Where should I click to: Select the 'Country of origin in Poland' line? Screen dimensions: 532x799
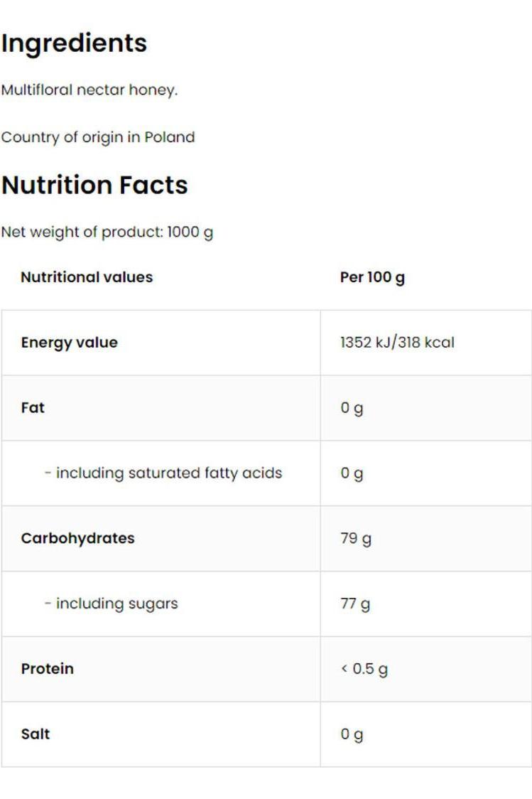point(98,137)
